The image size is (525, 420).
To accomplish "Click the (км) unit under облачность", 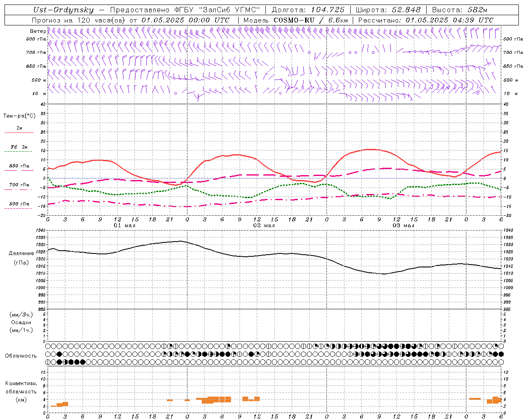I will pyautogui.click(x=21, y=399).
